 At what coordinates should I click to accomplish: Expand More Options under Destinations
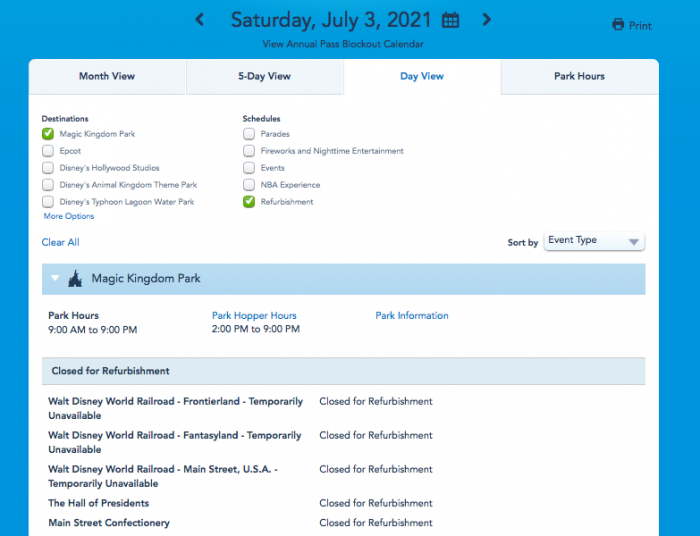pos(68,216)
